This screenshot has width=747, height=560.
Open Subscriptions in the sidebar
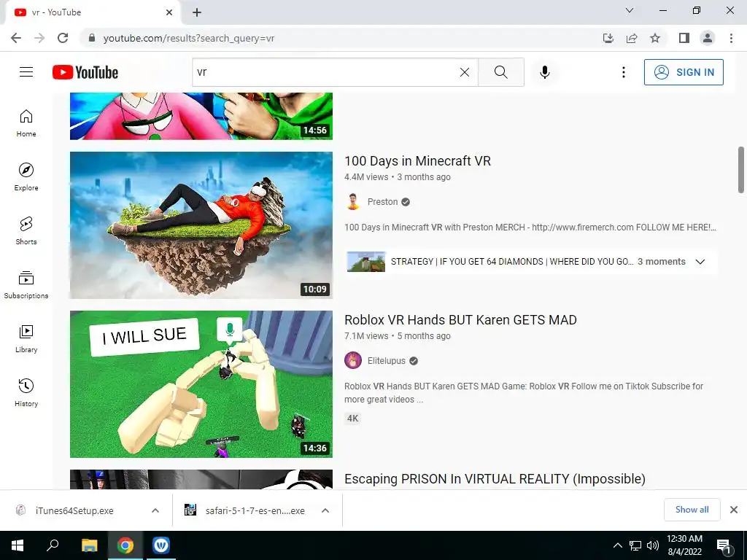(26, 285)
